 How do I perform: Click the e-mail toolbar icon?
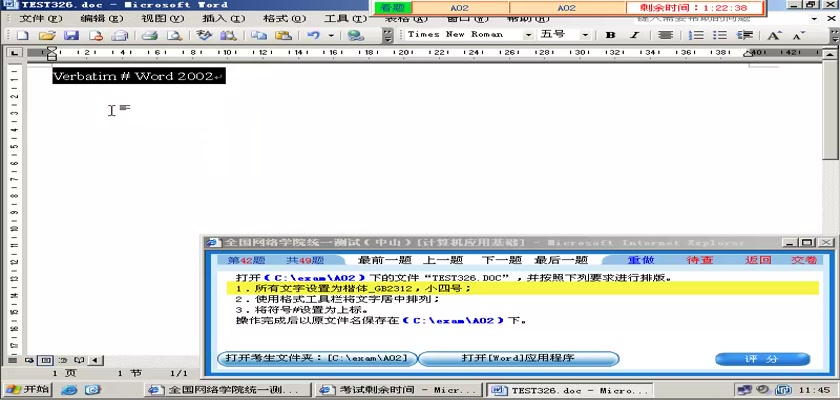coord(121,36)
